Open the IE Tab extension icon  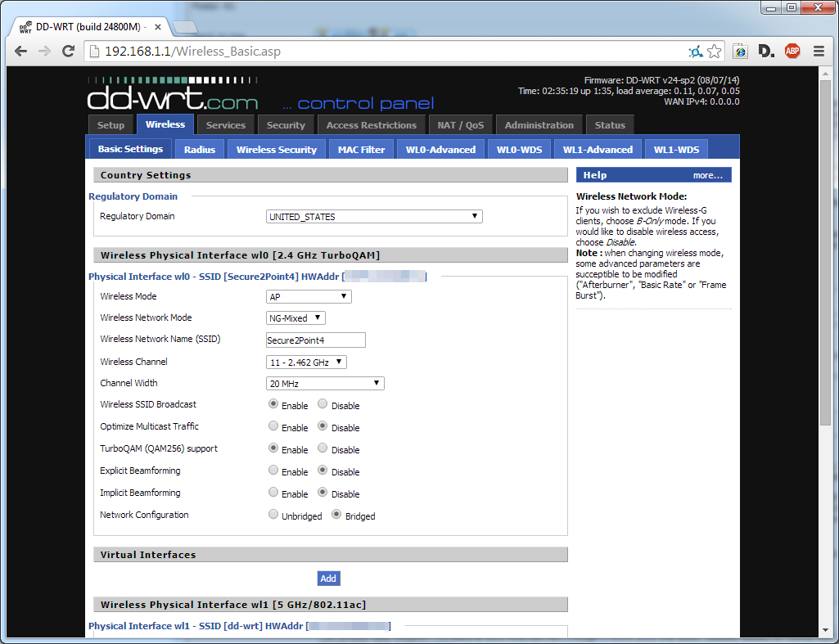tap(740, 52)
